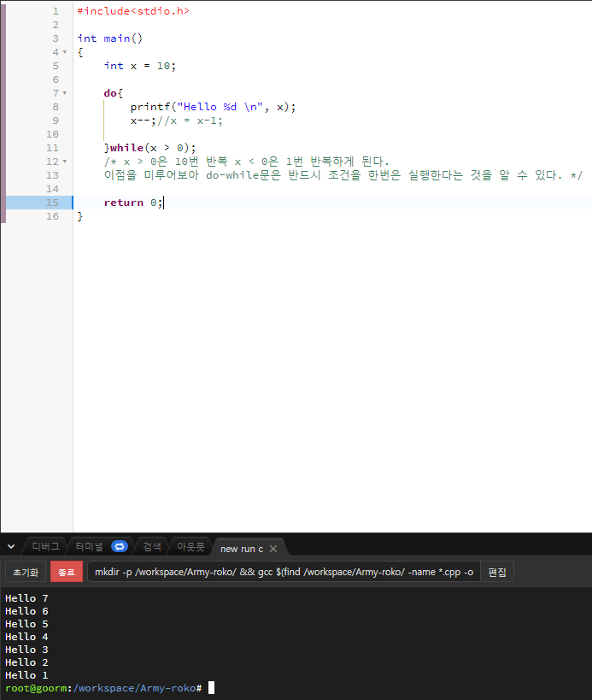Screen dimensions: 592x700
Task: Click the mkdir run command field
Action: 284,572
